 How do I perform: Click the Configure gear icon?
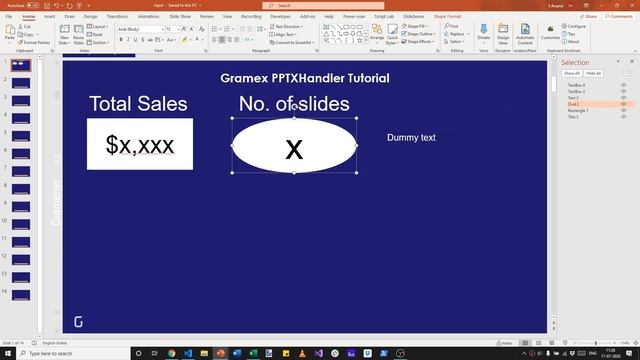coord(564,26)
